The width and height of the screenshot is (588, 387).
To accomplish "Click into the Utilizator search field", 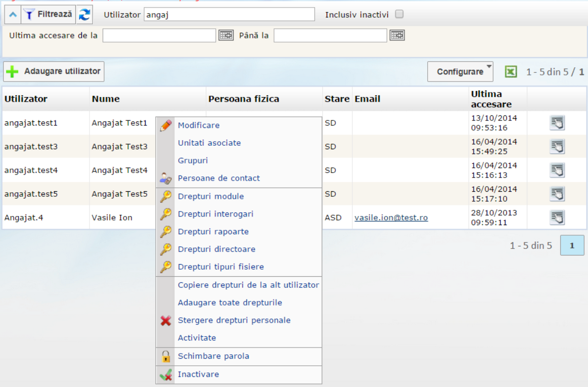I will pos(229,15).
